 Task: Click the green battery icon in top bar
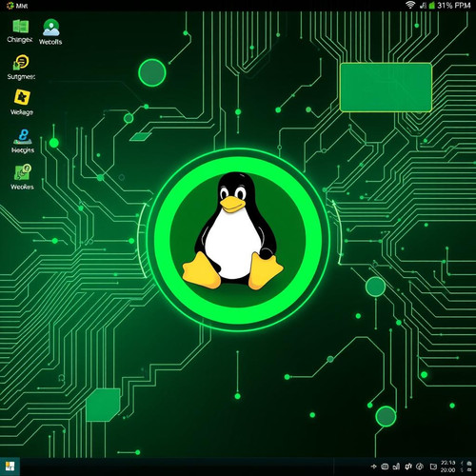432,5
